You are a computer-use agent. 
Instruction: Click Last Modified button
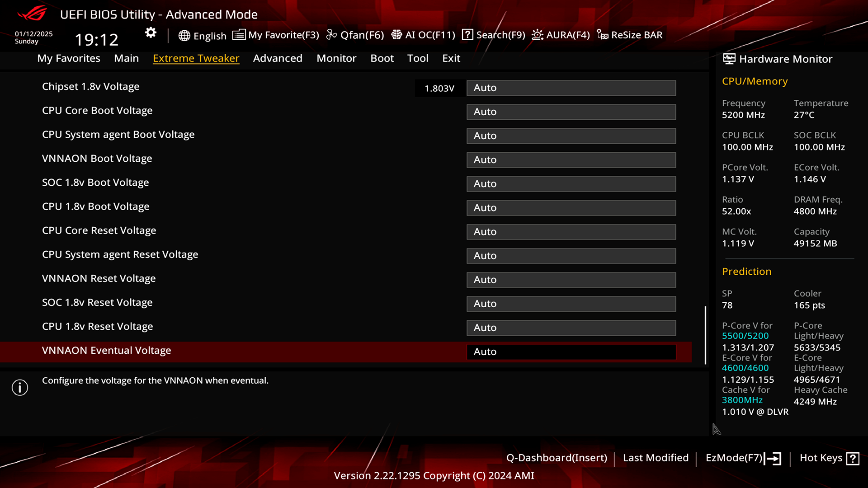tap(656, 458)
